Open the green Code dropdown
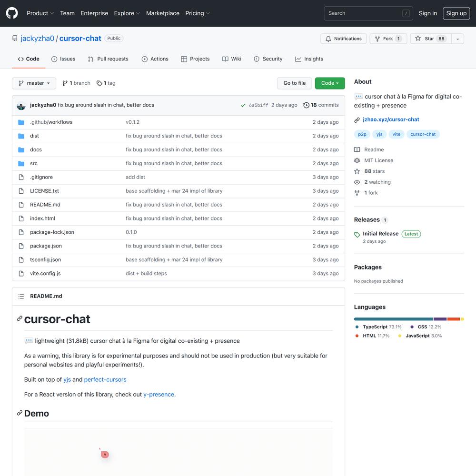 [330, 83]
